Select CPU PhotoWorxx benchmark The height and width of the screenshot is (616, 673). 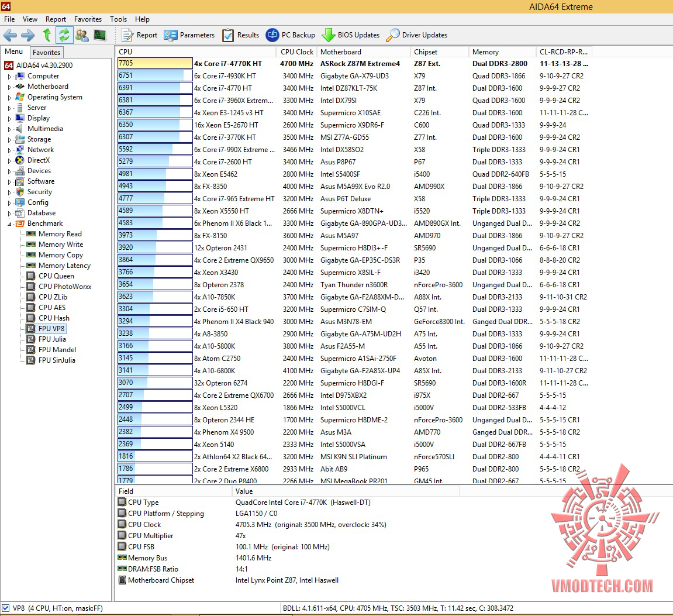(65, 287)
